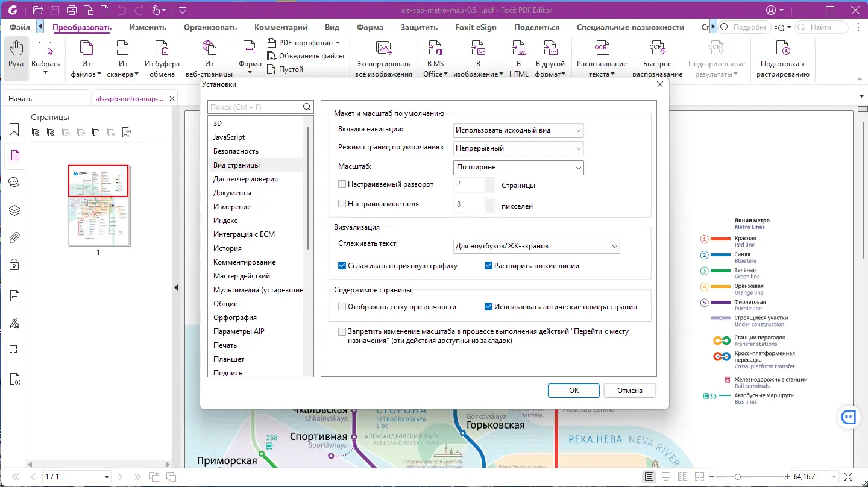Create PDF Из буфера обмена
Screen dimensions: 868x487
coord(162,58)
